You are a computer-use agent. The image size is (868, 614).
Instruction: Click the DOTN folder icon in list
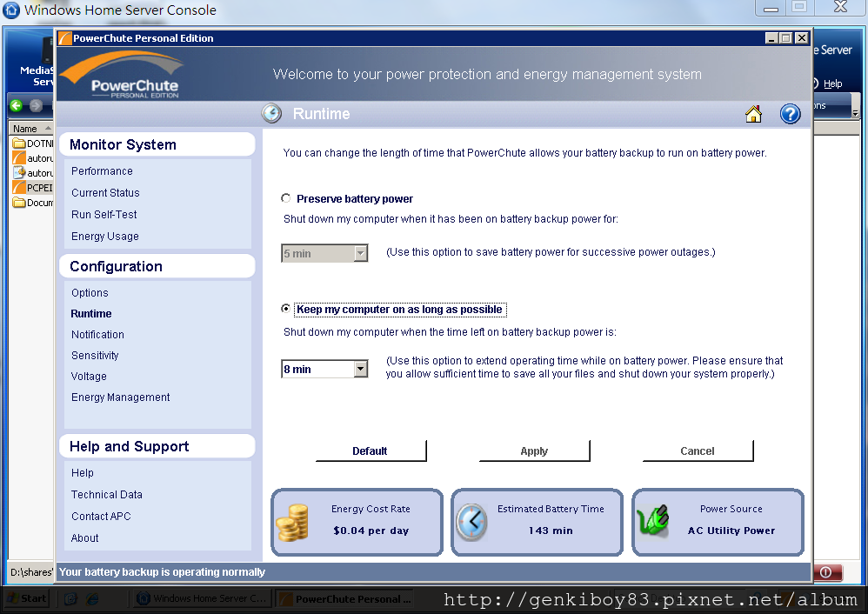tap(19, 143)
